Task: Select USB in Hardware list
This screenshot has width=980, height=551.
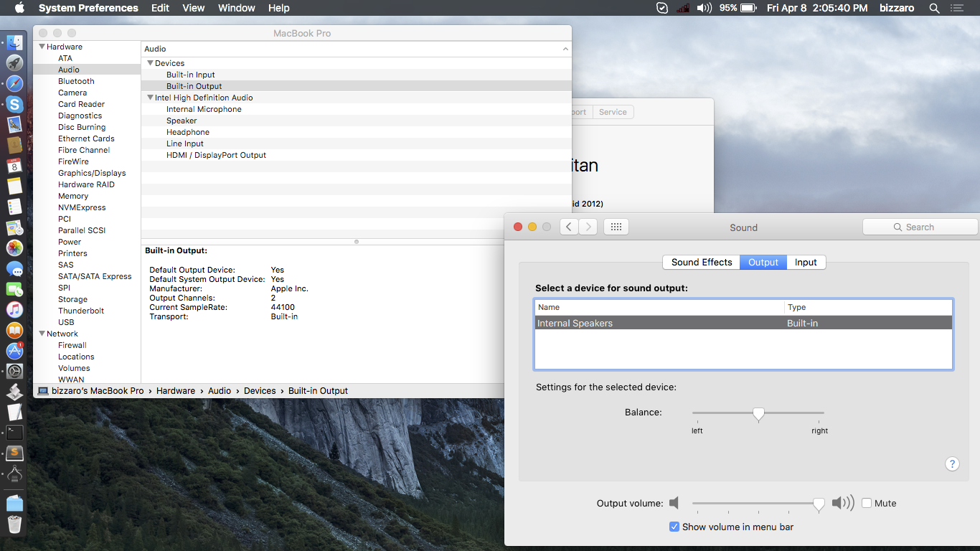Action: click(x=66, y=322)
